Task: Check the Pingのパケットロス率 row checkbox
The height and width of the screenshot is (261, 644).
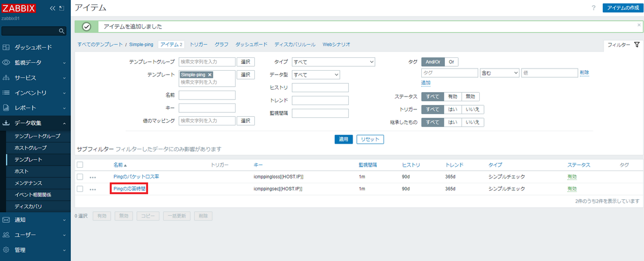Action: [80, 176]
